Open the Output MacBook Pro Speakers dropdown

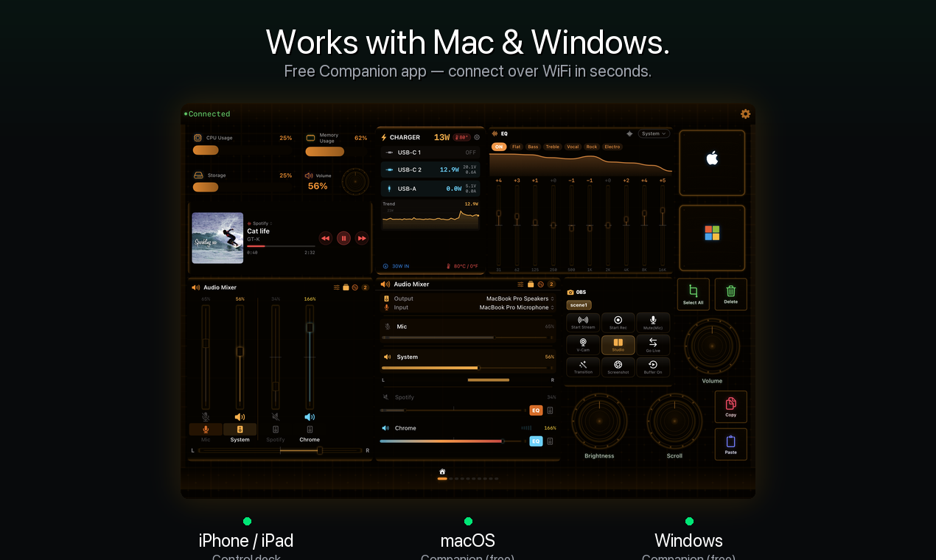pos(520,298)
